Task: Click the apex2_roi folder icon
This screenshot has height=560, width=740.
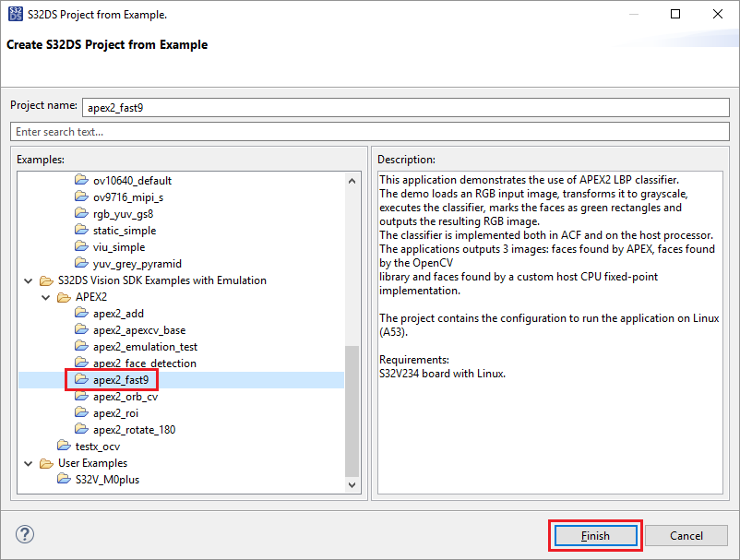Action: coord(81,412)
